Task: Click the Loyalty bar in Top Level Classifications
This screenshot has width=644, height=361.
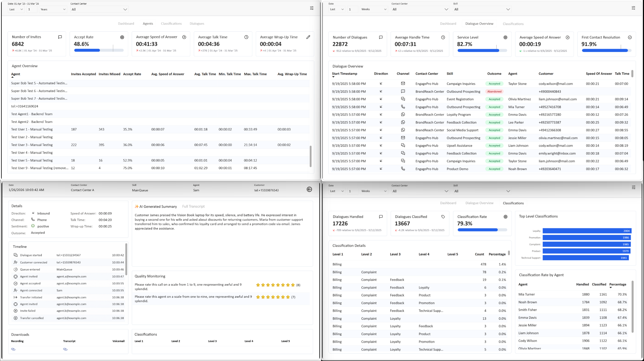Action: point(587,231)
